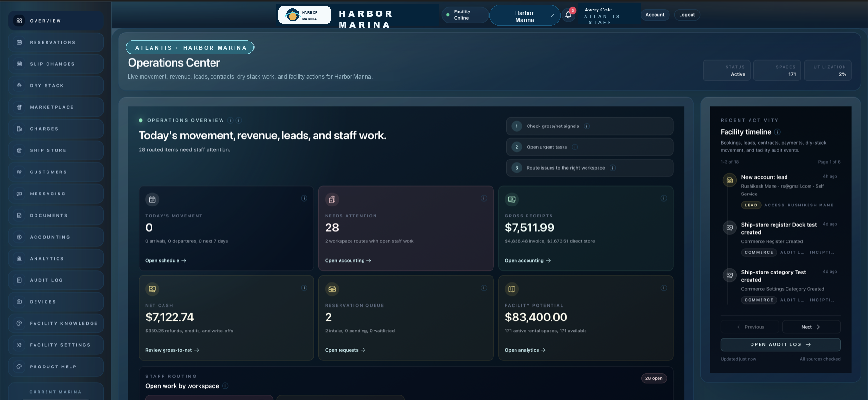Click info icon on Today's Movement card
868x400 pixels.
pyautogui.click(x=304, y=198)
